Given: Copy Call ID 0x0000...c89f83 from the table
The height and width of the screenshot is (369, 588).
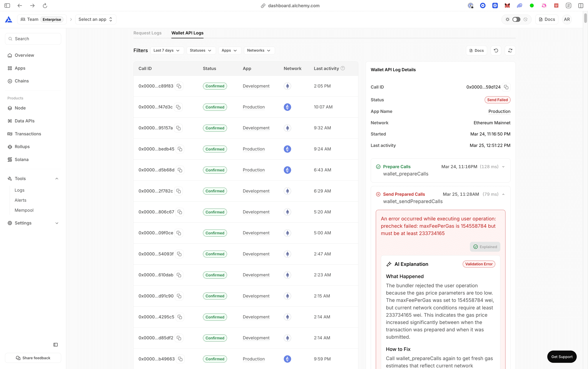Looking at the screenshot, I should pos(179,86).
